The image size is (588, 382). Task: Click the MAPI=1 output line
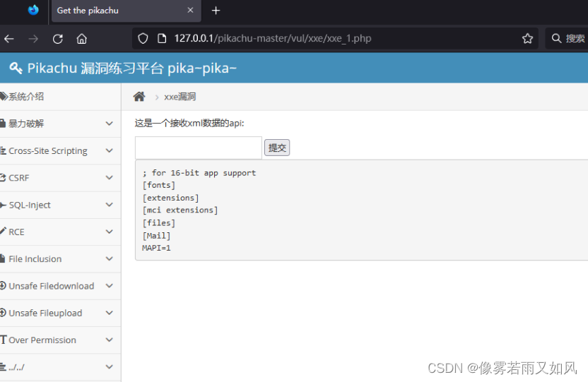156,248
